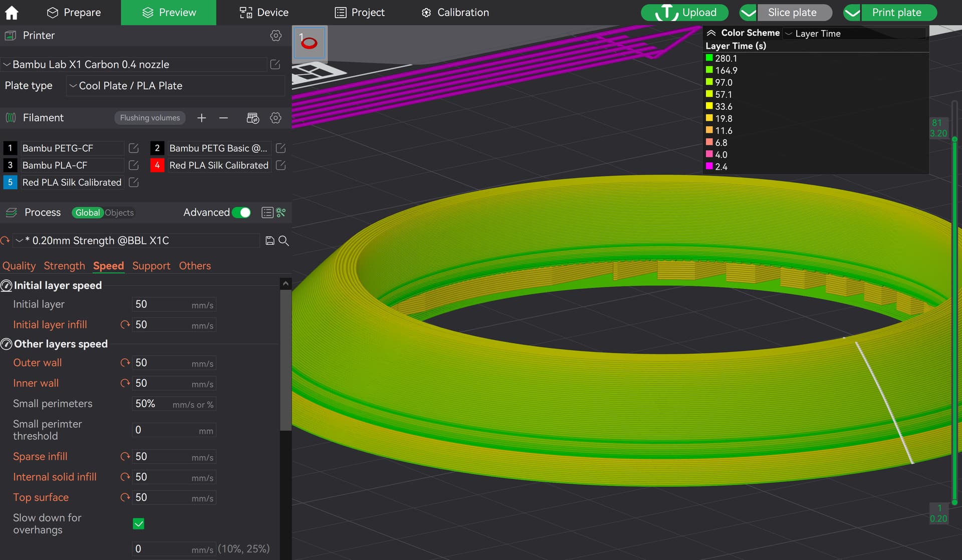Select filament 1 black color swatch
Viewport: 962px width, 560px height.
click(10, 148)
